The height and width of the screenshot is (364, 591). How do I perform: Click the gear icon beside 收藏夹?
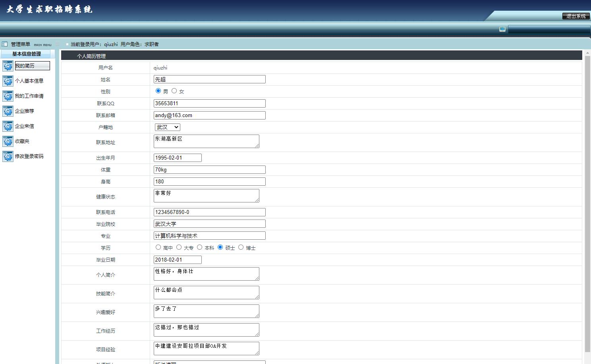(8, 141)
